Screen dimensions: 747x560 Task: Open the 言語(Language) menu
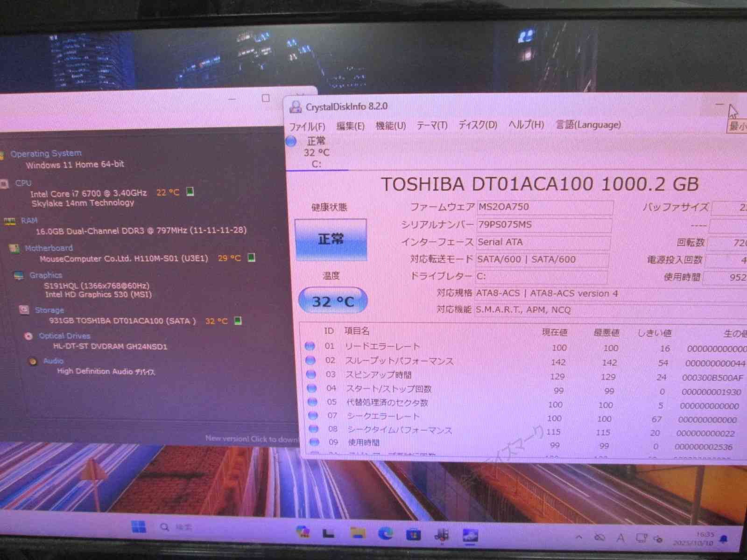pyautogui.click(x=587, y=125)
